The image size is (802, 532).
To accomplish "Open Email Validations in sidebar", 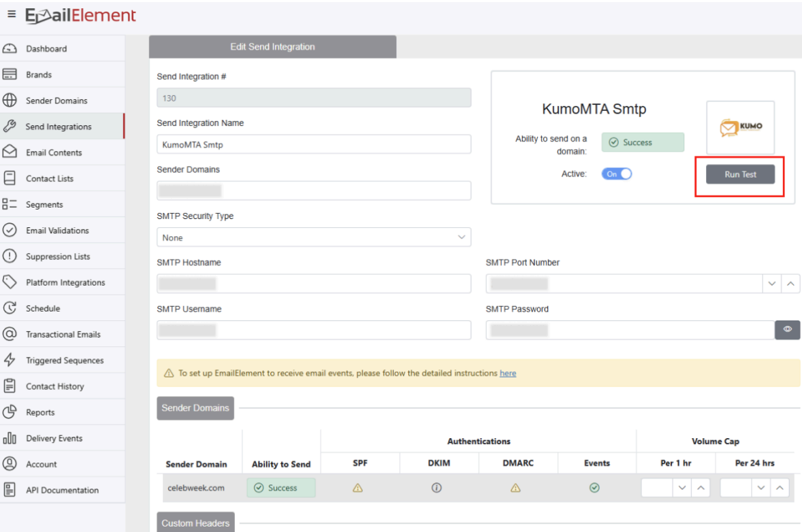I will (x=57, y=231).
